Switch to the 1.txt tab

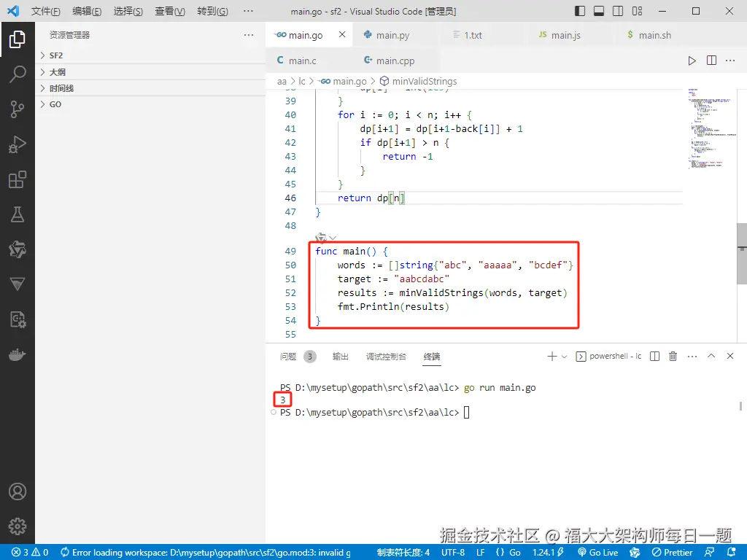tap(473, 35)
